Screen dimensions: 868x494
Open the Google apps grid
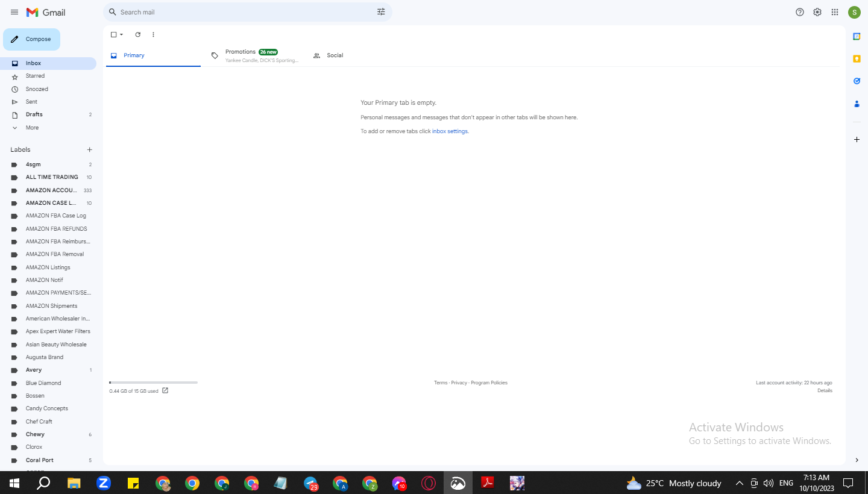pyautogui.click(x=835, y=12)
